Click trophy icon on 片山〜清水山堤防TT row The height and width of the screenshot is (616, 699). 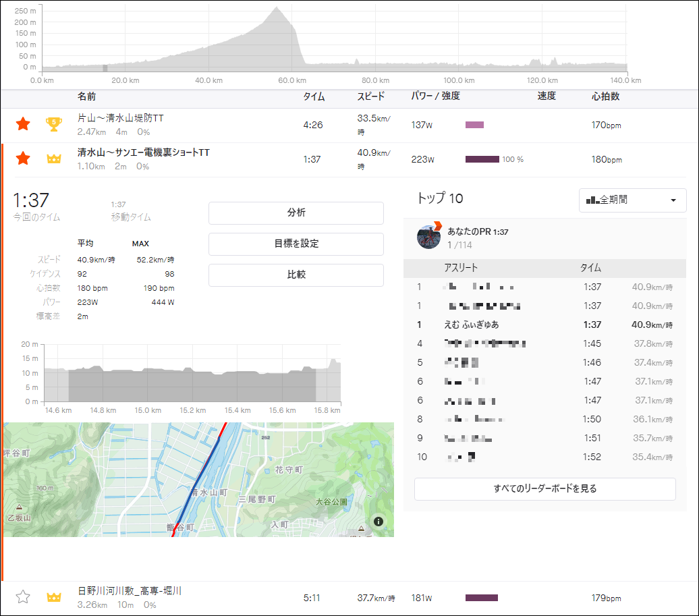tap(54, 124)
